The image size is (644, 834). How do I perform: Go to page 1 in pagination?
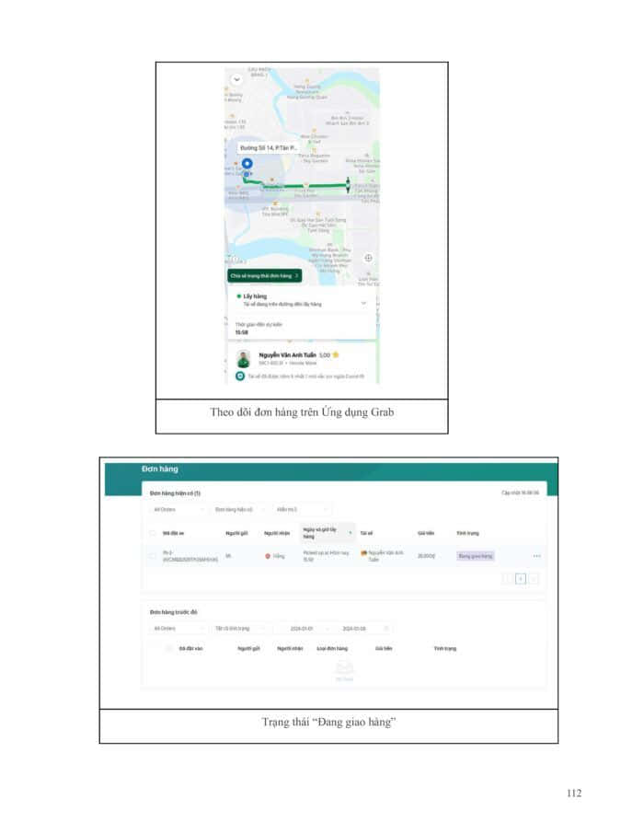coord(520,579)
